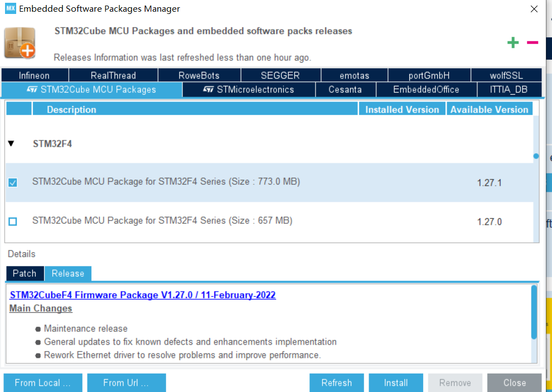The image size is (552, 392).
Task: Select the portGmbH tab
Action: pos(429,75)
